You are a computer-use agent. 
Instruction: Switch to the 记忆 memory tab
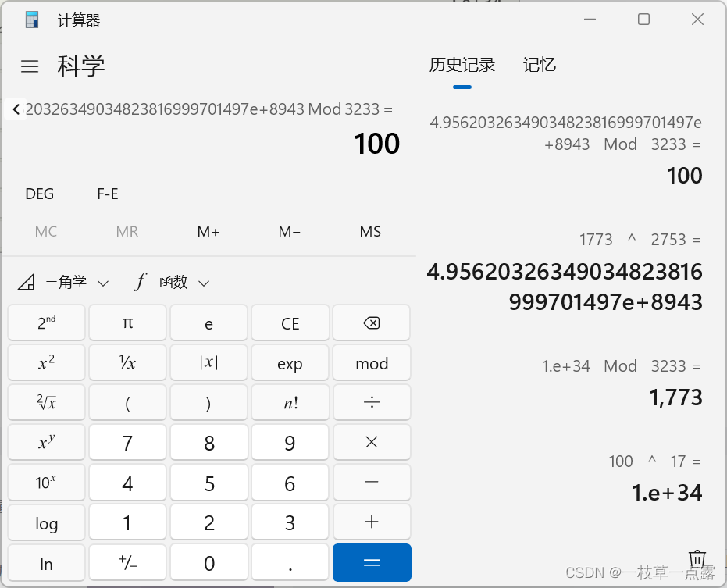click(x=539, y=65)
